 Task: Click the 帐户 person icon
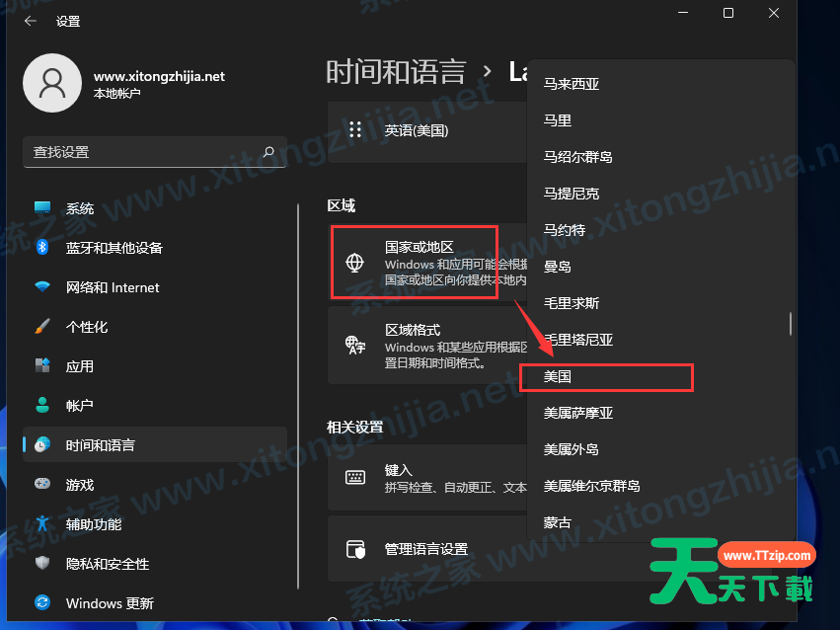coord(42,405)
